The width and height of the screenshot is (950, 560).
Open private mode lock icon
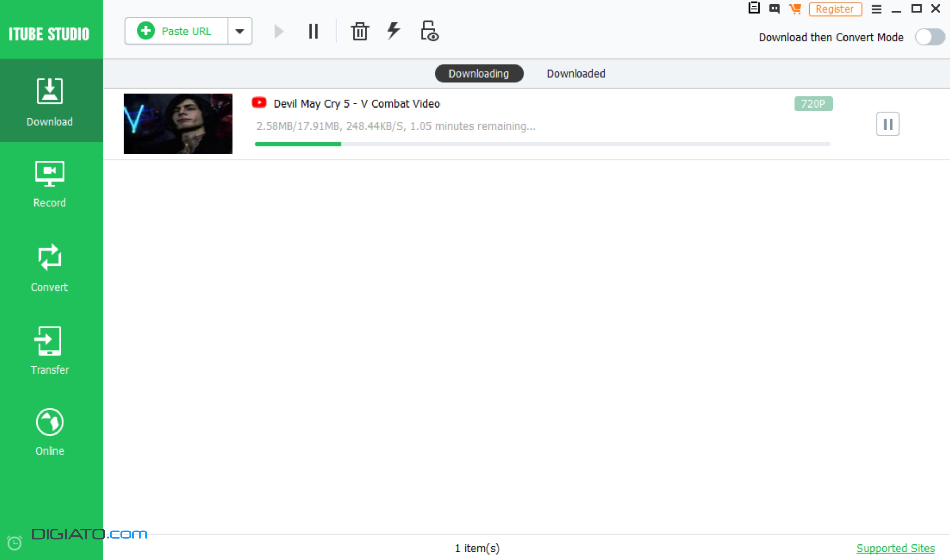point(429,31)
